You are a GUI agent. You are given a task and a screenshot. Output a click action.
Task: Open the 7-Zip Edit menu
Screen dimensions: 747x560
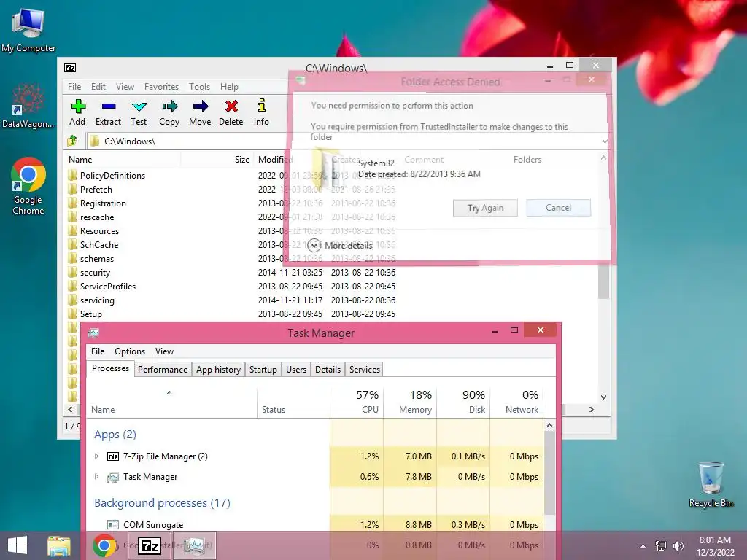click(98, 87)
